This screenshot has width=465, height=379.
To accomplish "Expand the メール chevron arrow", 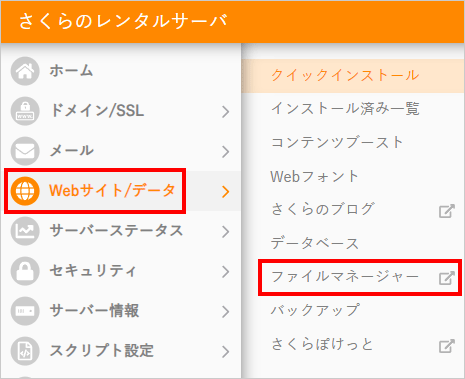I will click(226, 152).
